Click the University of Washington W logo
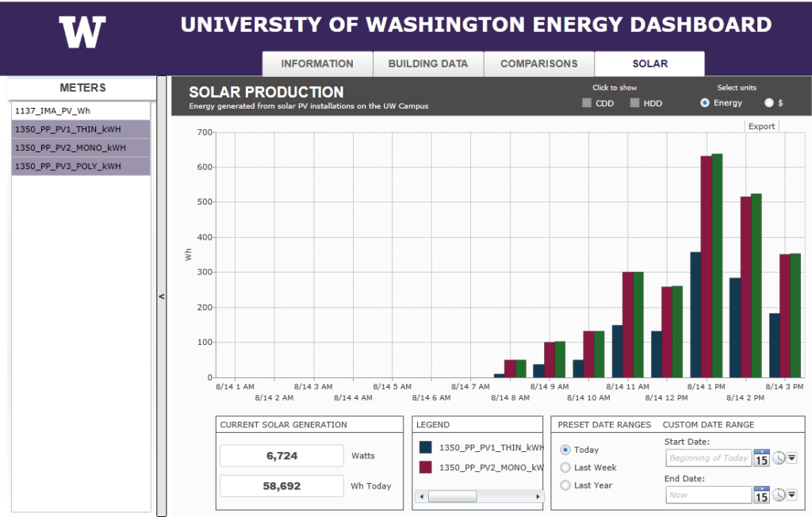 [x=82, y=32]
